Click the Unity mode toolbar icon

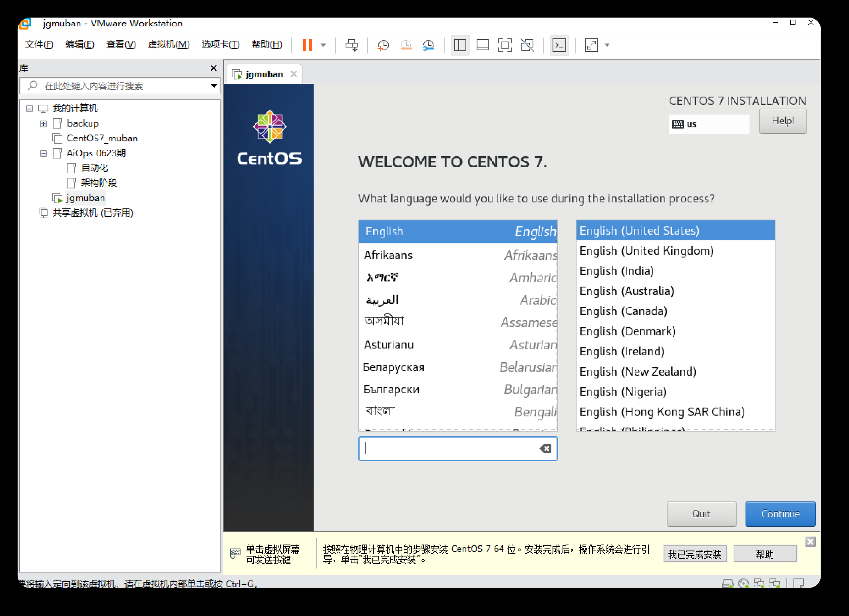click(527, 45)
